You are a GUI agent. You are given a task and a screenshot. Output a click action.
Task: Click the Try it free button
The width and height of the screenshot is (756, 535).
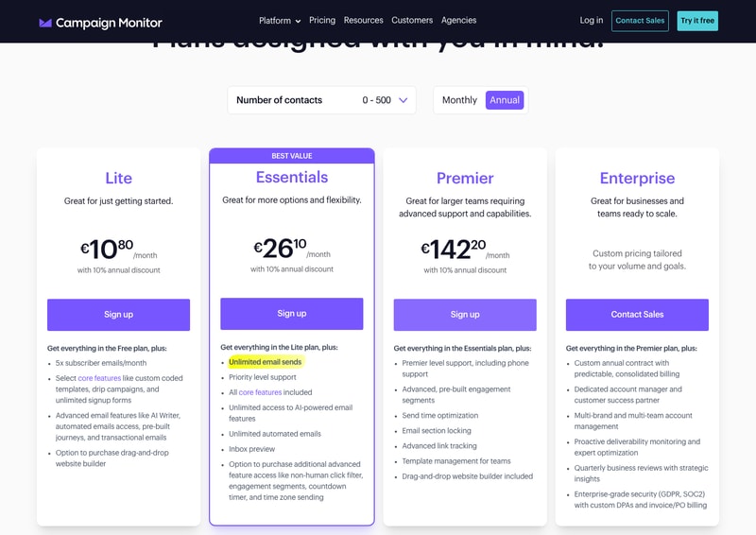click(x=697, y=21)
